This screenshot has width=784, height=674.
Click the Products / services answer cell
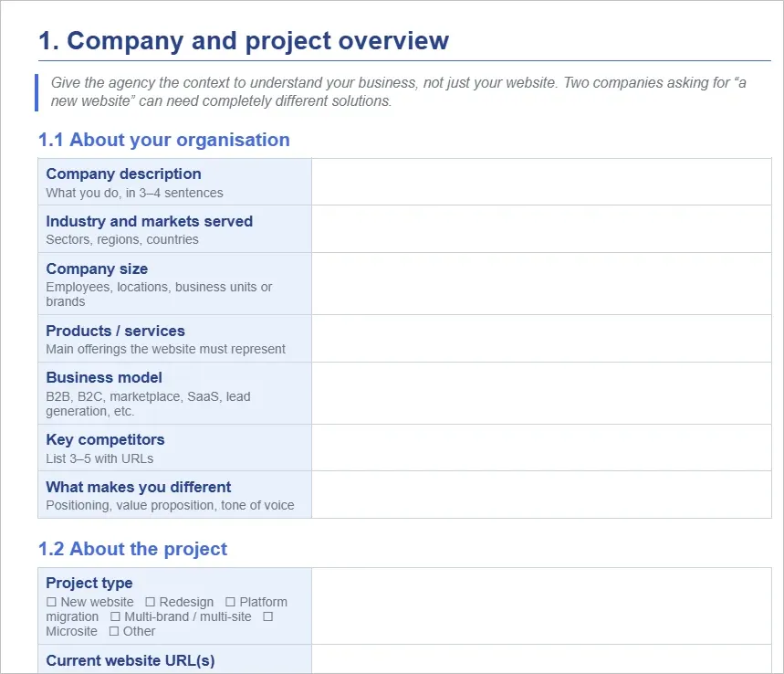click(x=541, y=339)
